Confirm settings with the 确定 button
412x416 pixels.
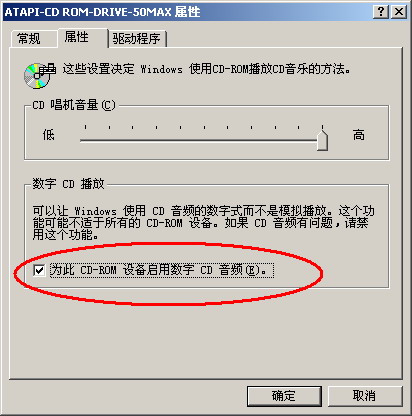[284, 396]
